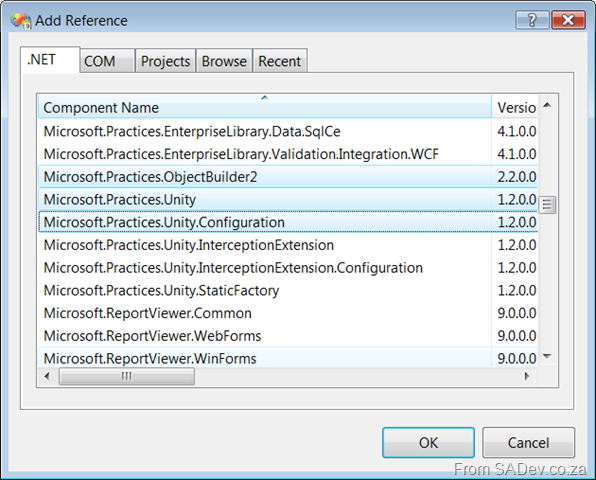Screen dimensions: 596x480
Task: Dismiss dialog with Cancel button
Action: (528, 442)
